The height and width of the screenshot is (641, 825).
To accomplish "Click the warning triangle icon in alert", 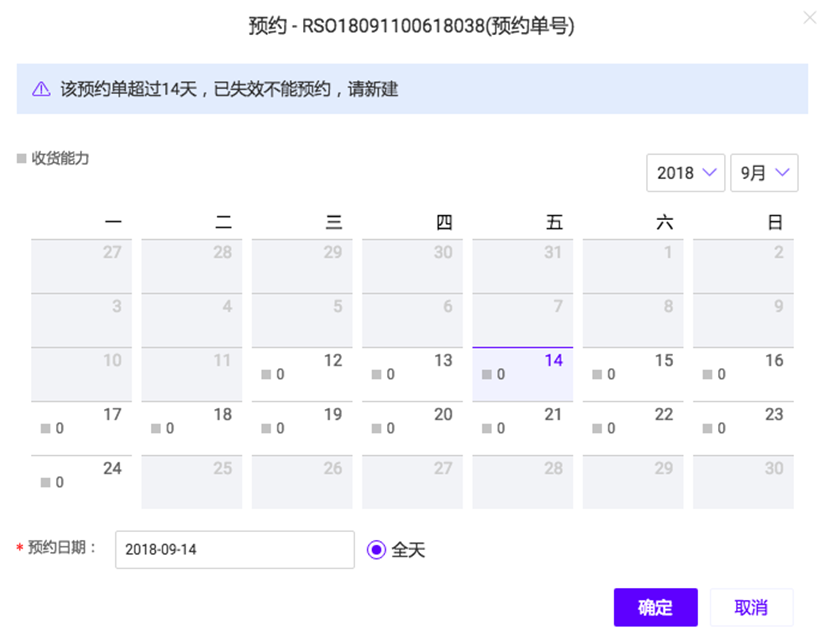I will pos(41,89).
